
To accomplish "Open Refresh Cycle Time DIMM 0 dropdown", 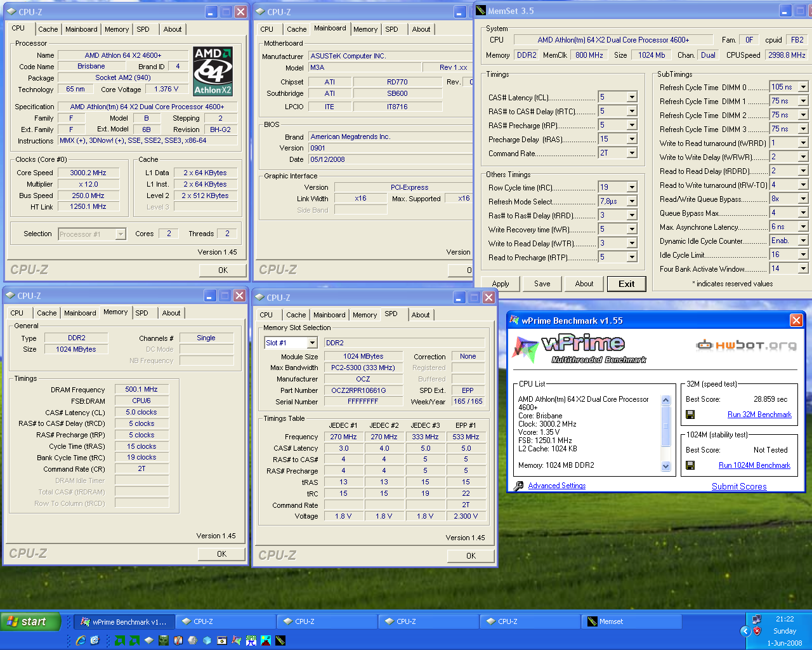I will (803, 87).
